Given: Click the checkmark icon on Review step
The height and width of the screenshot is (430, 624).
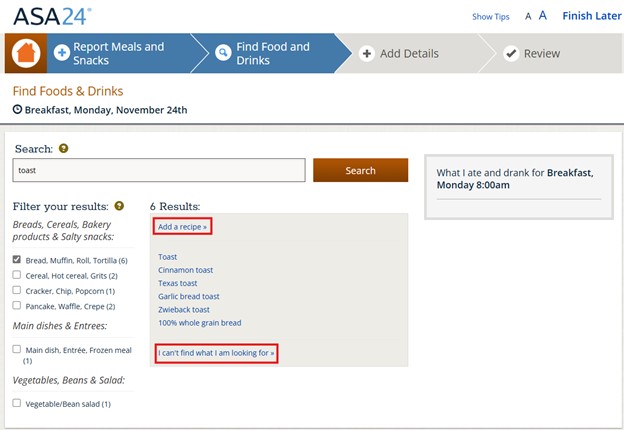Looking at the screenshot, I should [511, 54].
